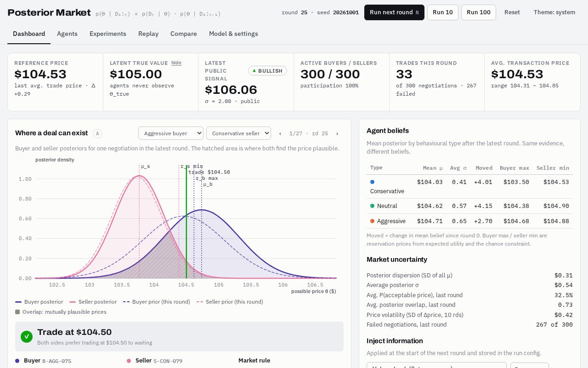588x368 pixels.
Task: Click the Conservative mean value $104.03
Action: (430, 182)
